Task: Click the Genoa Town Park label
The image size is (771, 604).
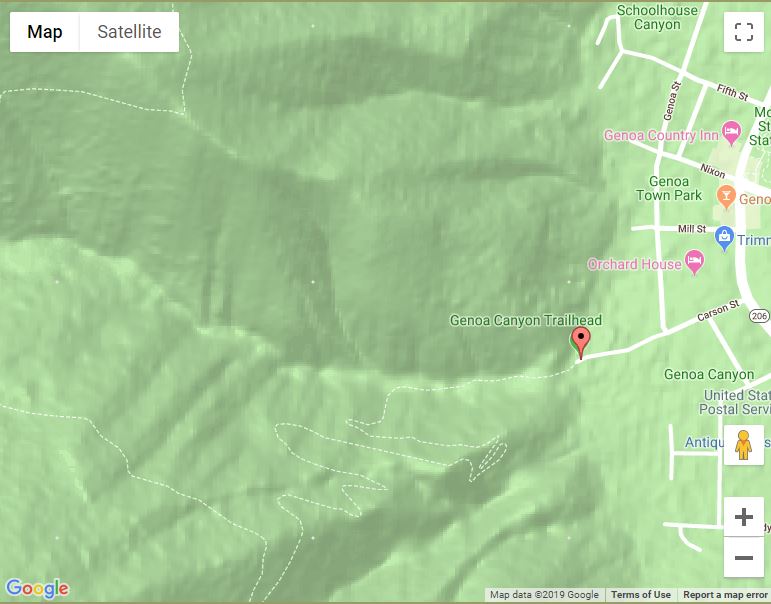Action: point(669,188)
